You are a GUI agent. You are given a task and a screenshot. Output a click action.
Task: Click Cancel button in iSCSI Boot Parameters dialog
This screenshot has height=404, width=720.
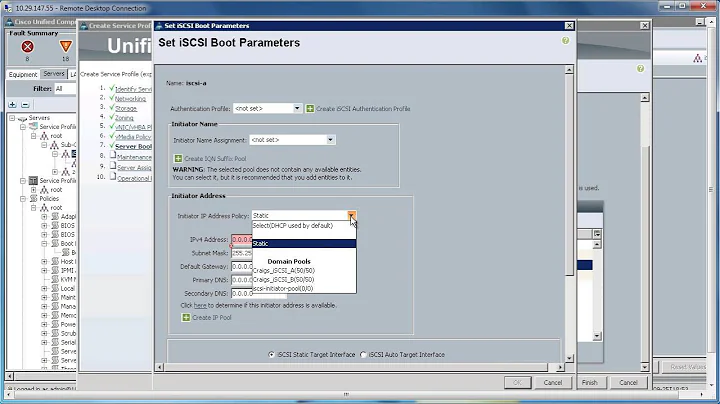(x=552, y=382)
